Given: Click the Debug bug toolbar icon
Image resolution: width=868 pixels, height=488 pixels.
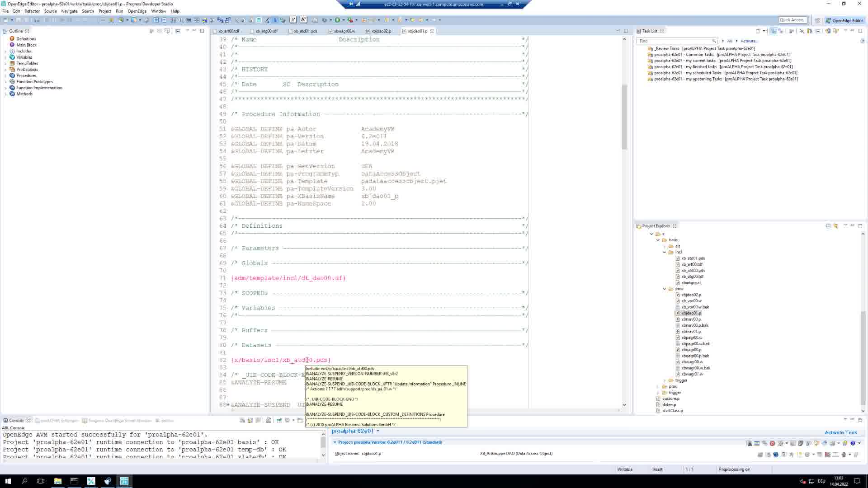Looking at the screenshot, I should (350, 20).
